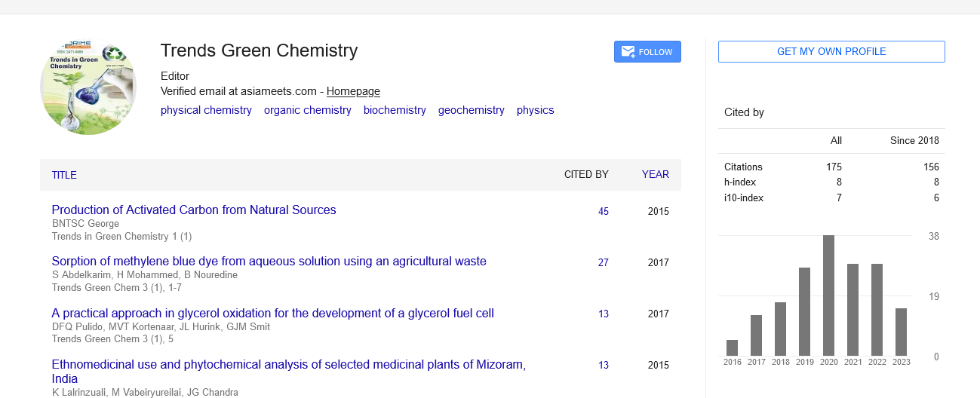The image size is (980, 398).
Task: Click the envelope icon on Follow button
Action: click(x=628, y=52)
